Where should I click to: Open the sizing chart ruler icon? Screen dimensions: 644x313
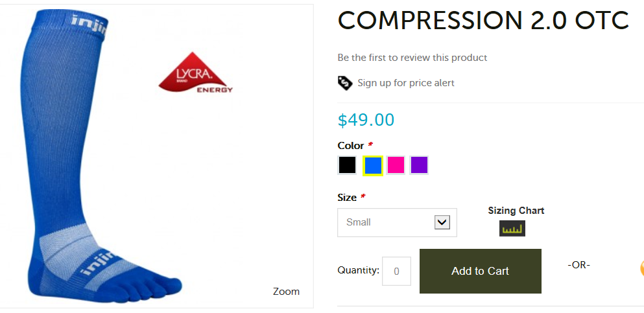pos(512,229)
